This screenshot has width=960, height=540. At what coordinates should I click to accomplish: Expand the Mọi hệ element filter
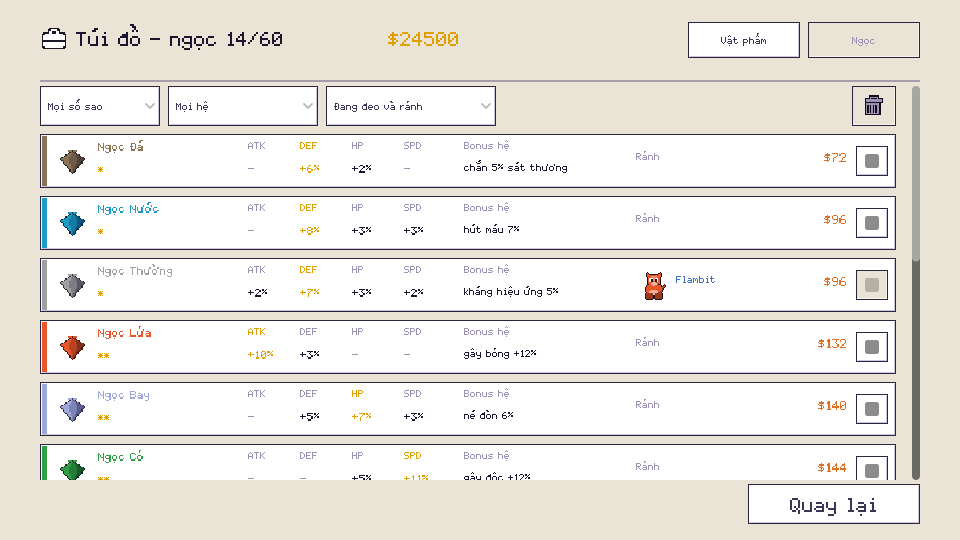click(x=242, y=106)
